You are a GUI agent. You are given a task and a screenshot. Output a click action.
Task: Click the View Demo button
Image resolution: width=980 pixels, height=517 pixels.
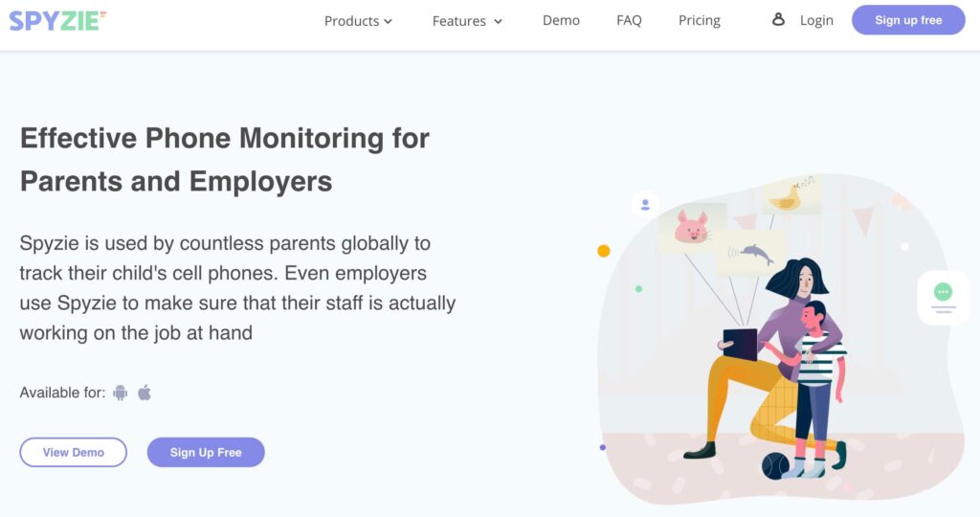73,452
